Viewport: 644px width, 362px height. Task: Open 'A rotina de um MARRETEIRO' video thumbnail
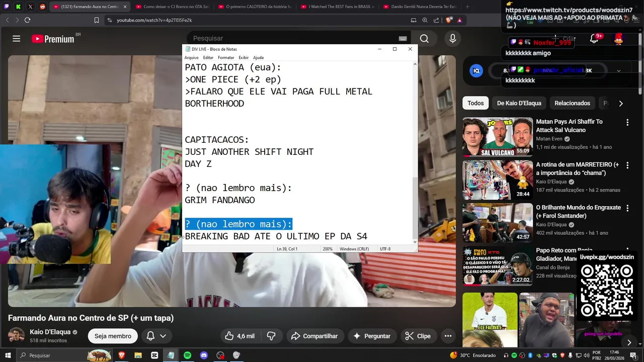click(x=498, y=179)
